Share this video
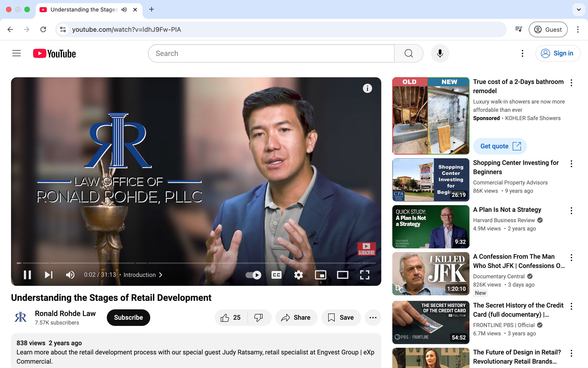The image size is (588, 368). pyautogui.click(x=296, y=317)
